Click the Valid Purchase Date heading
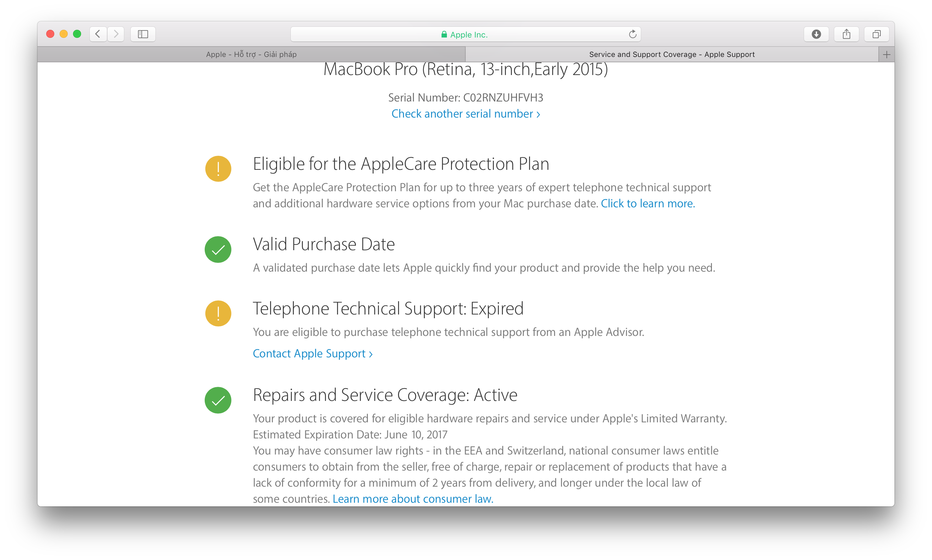Image resolution: width=932 pixels, height=560 pixels. 324,244
